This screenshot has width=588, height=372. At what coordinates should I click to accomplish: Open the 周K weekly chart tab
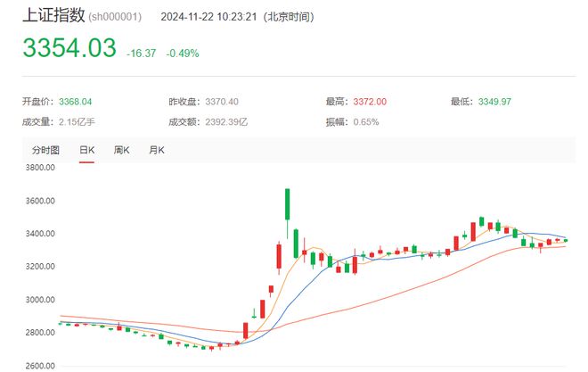121,150
